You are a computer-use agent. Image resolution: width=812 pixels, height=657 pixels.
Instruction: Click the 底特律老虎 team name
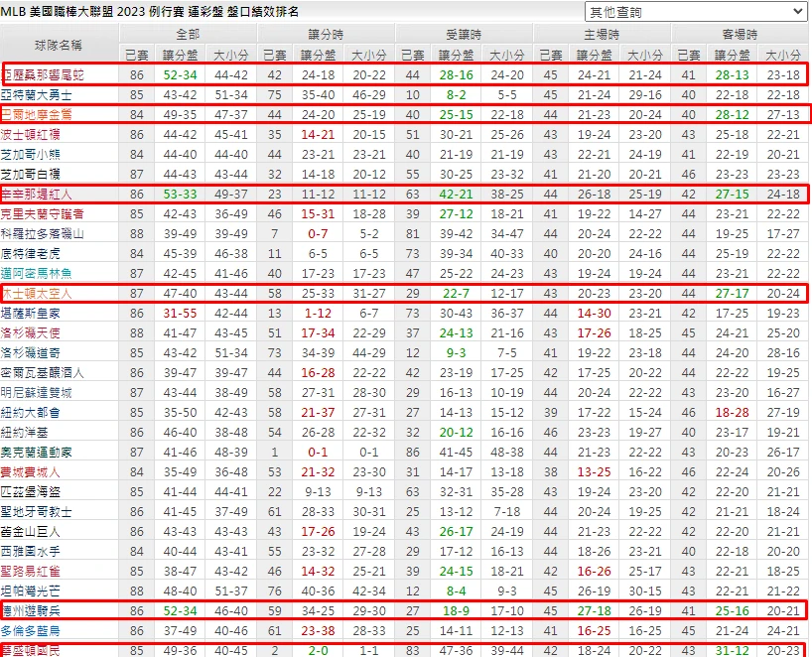(x=30, y=254)
